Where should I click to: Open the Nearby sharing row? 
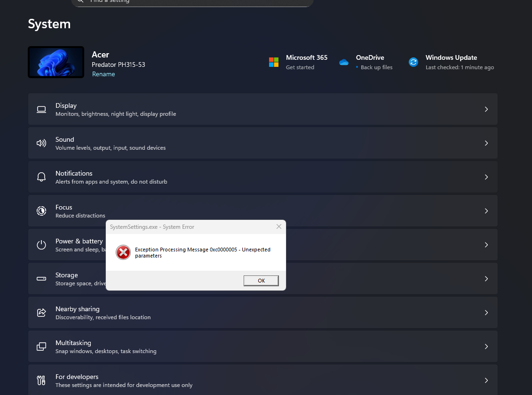click(x=263, y=313)
